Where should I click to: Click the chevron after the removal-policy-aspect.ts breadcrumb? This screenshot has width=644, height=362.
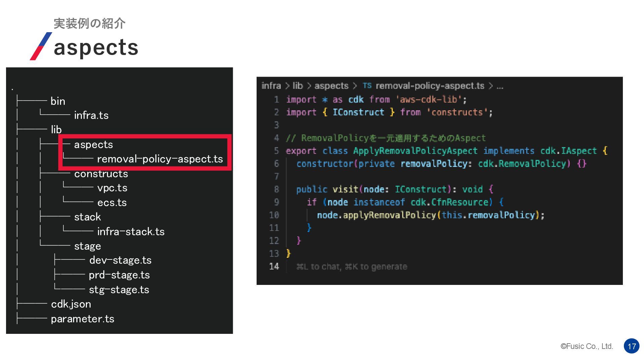tap(491, 86)
